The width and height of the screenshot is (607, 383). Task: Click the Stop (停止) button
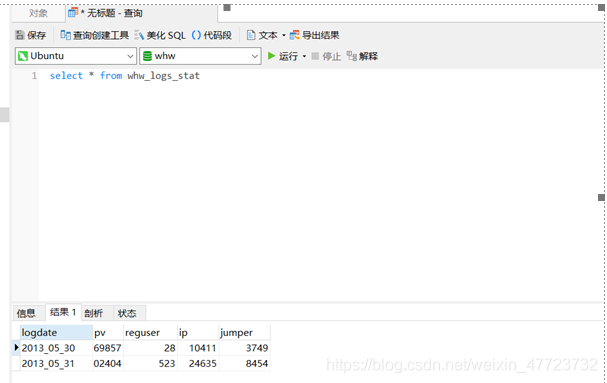326,56
